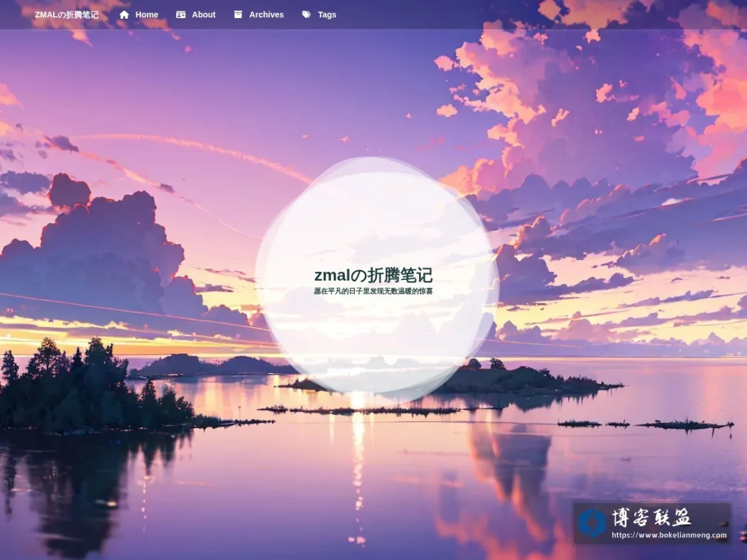Click the Archives box icon
This screenshot has width=747, height=560.
coord(238,14)
